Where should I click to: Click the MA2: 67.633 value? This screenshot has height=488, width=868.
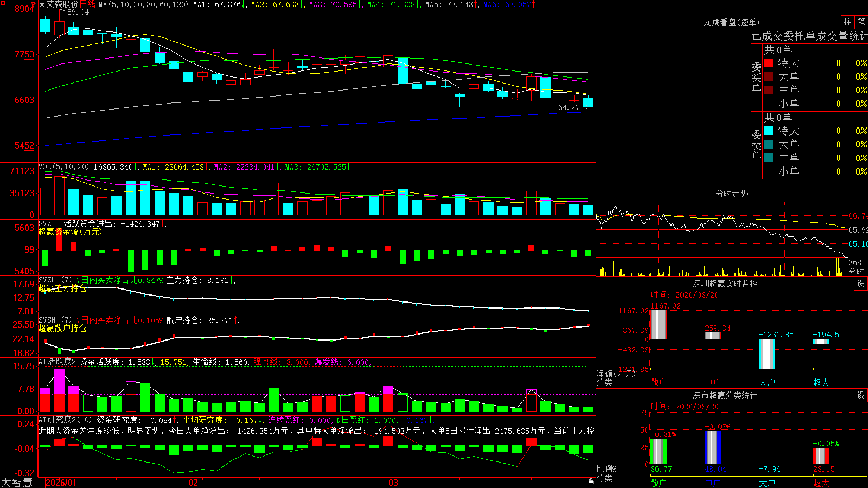(277, 4)
